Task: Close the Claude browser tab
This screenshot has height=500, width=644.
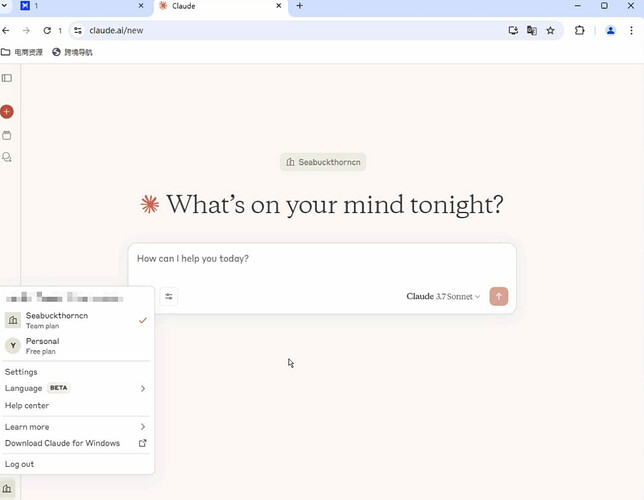Action: click(278, 6)
